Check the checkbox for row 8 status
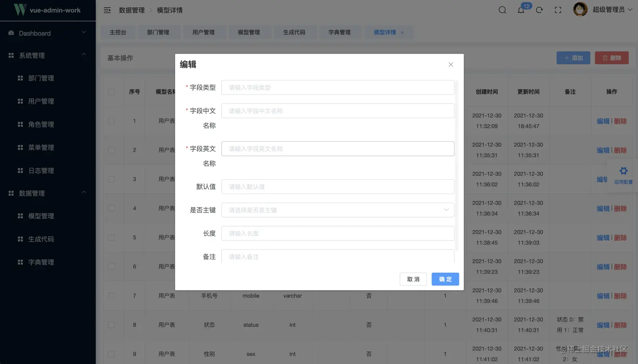 pos(111,325)
